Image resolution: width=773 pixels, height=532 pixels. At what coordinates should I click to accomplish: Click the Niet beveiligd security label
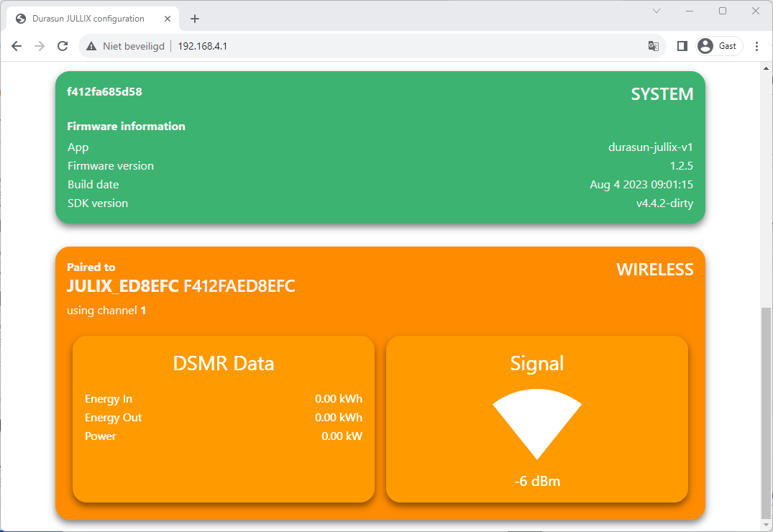tap(134, 46)
